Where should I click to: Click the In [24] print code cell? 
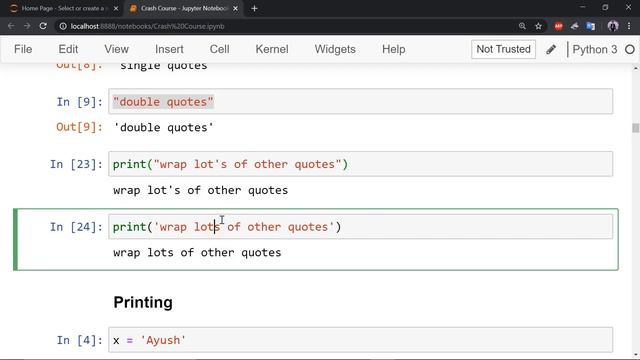tap(360, 227)
